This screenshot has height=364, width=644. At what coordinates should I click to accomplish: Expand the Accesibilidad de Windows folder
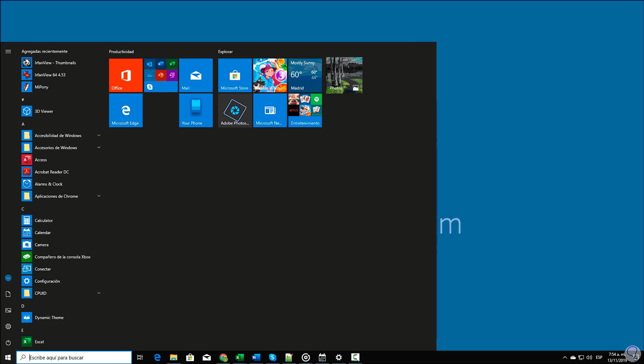pyautogui.click(x=61, y=135)
